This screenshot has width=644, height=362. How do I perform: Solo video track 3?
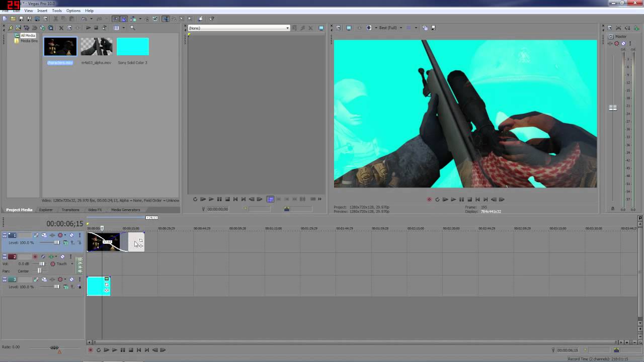[79, 280]
